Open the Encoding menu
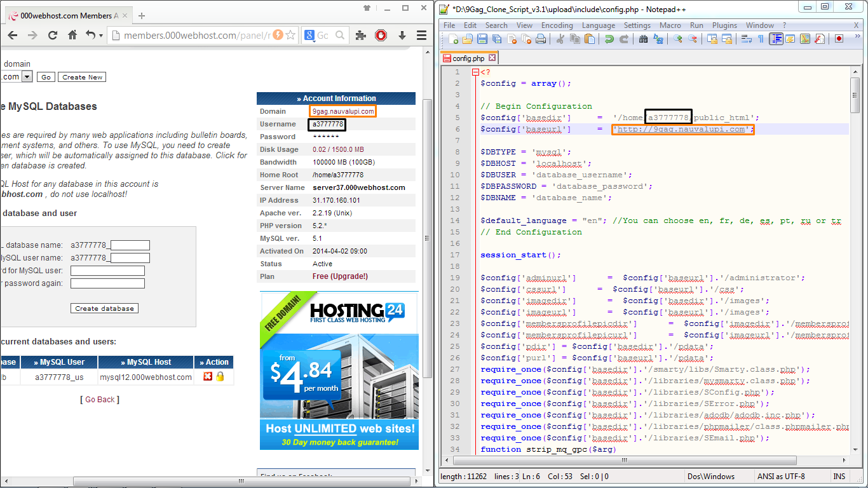The height and width of the screenshot is (488, 868). coord(557,25)
